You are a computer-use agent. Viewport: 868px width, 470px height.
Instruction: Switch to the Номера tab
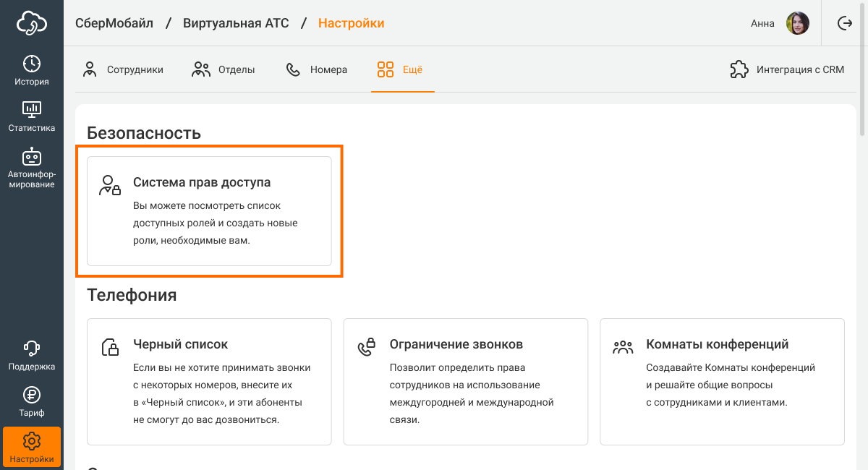pos(317,70)
